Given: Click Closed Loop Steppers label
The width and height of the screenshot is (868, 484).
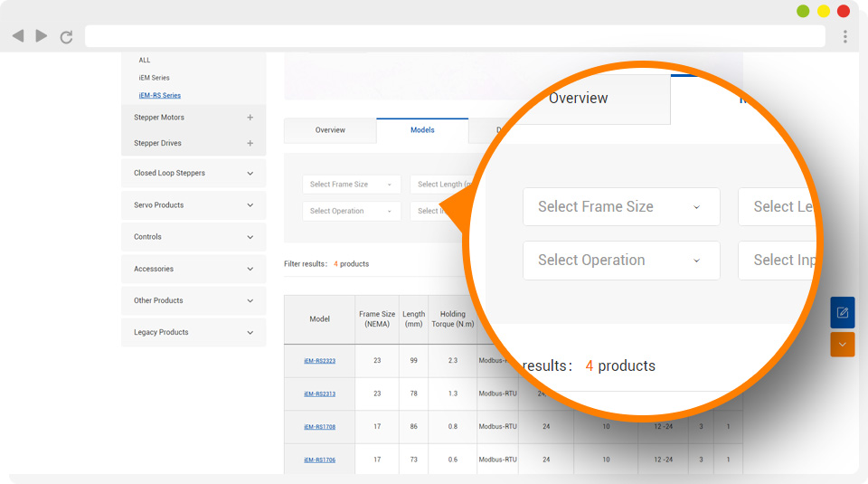Looking at the screenshot, I should 169,174.
